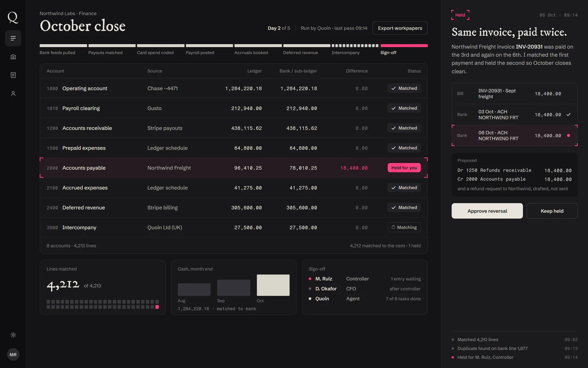Click the Northwind Labs · Finance breadcrumb
This screenshot has width=588, height=368.
click(68, 13)
